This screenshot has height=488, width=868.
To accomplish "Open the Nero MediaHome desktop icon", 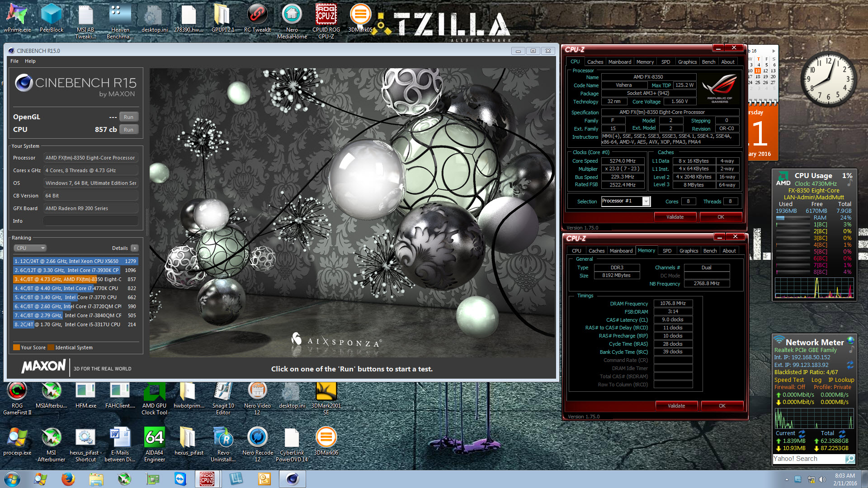I will coord(292,20).
